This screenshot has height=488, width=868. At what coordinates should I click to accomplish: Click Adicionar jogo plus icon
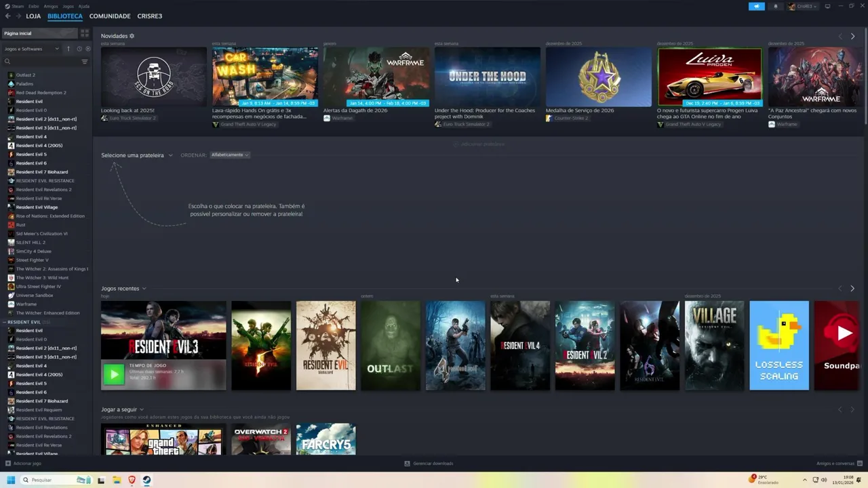tap(8, 464)
